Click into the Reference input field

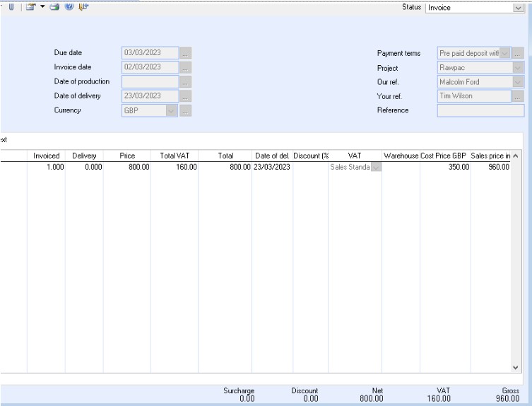(x=480, y=110)
